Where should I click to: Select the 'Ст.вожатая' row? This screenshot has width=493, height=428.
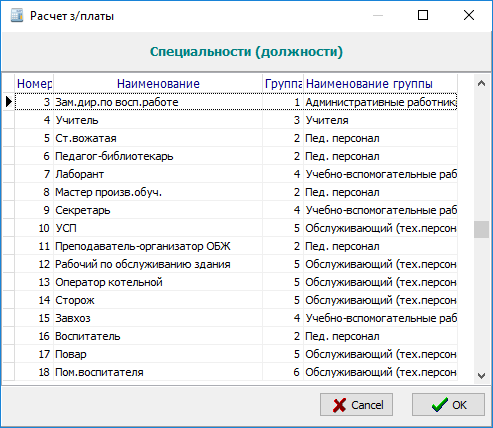(236, 138)
